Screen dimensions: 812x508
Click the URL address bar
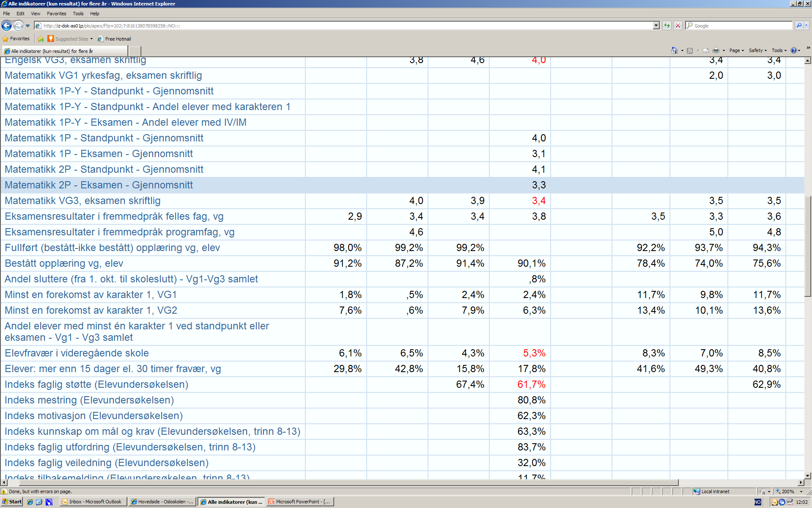[347, 26]
